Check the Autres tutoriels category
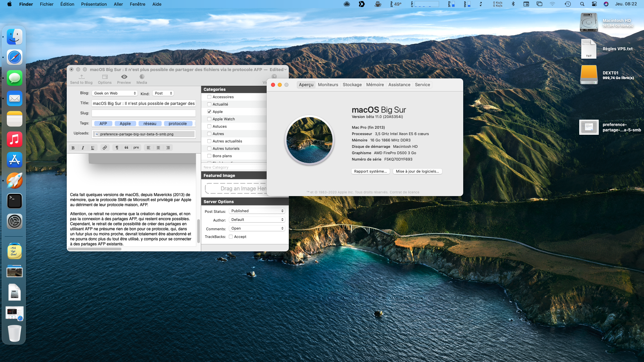The width and height of the screenshot is (644, 362). click(x=209, y=148)
